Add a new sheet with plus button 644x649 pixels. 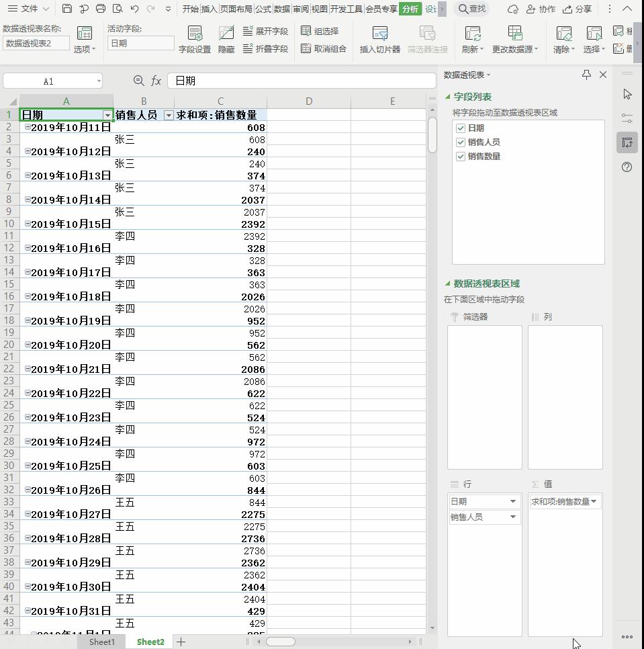click(x=181, y=642)
